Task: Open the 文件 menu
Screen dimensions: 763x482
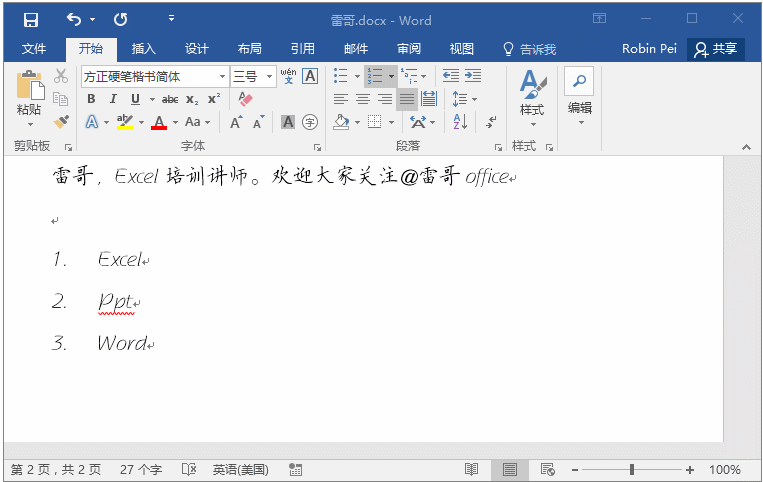Action: click(34, 49)
